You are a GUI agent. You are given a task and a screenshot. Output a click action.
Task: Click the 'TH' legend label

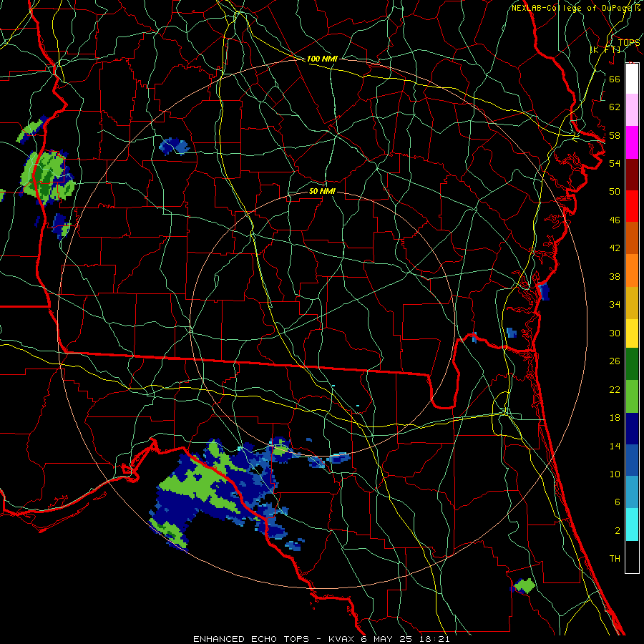(615, 559)
